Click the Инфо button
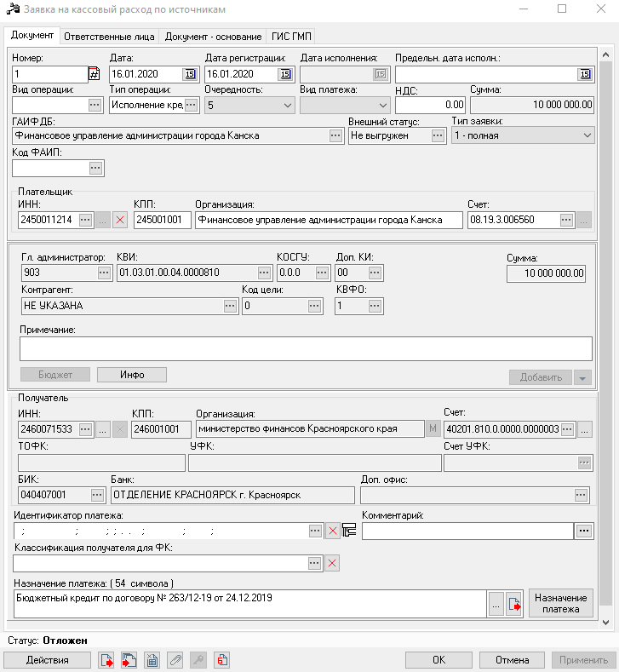Viewport: 619px width, 672px height. pyautogui.click(x=132, y=375)
